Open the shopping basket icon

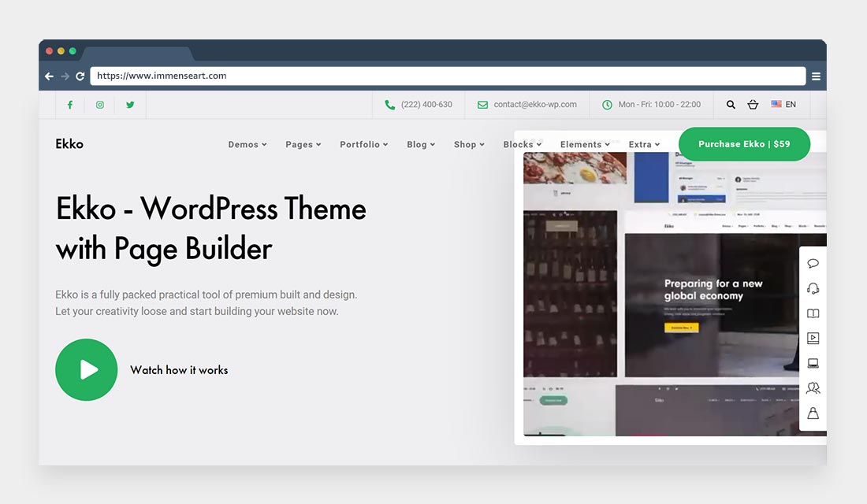pos(753,105)
